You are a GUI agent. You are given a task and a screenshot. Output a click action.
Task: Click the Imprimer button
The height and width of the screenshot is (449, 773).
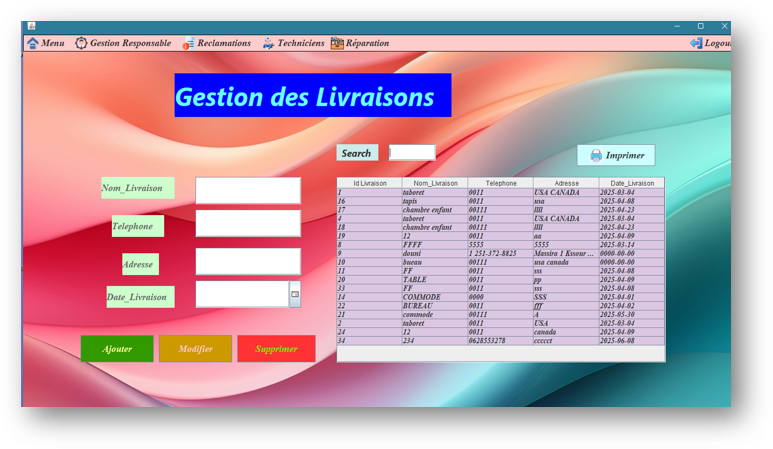coord(616,155)
